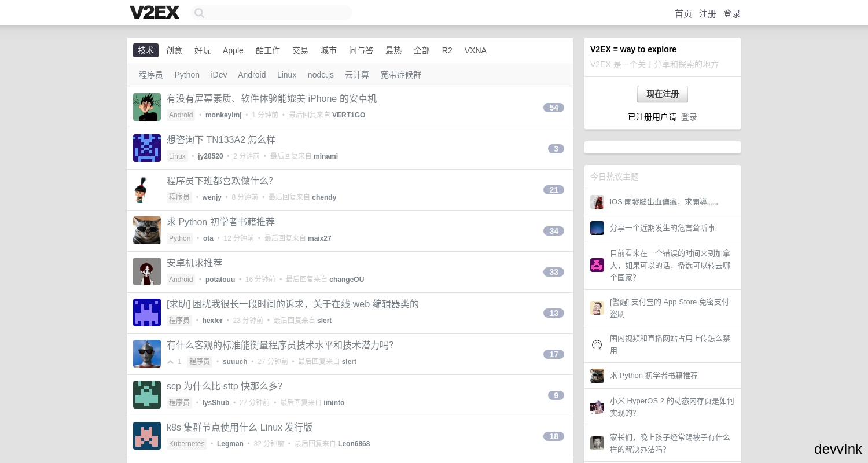Open suuuch's sunglasses avatar
The width and height of the screenshot is (868, 463).
(x=147, y=354)
